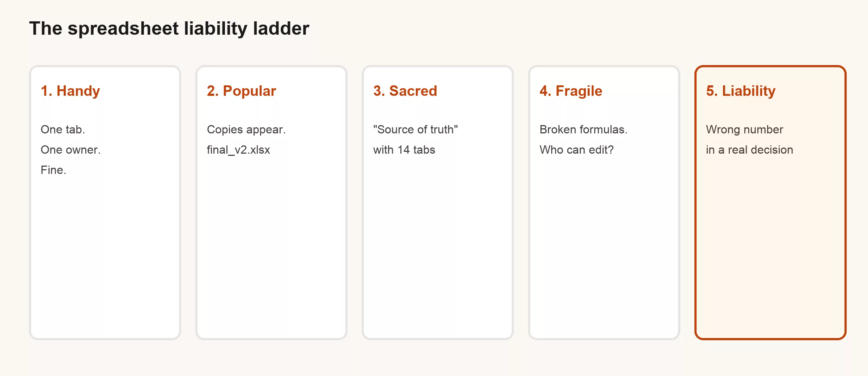
Task: Select the '2. Popular' card heading
Action: point(241,91)
